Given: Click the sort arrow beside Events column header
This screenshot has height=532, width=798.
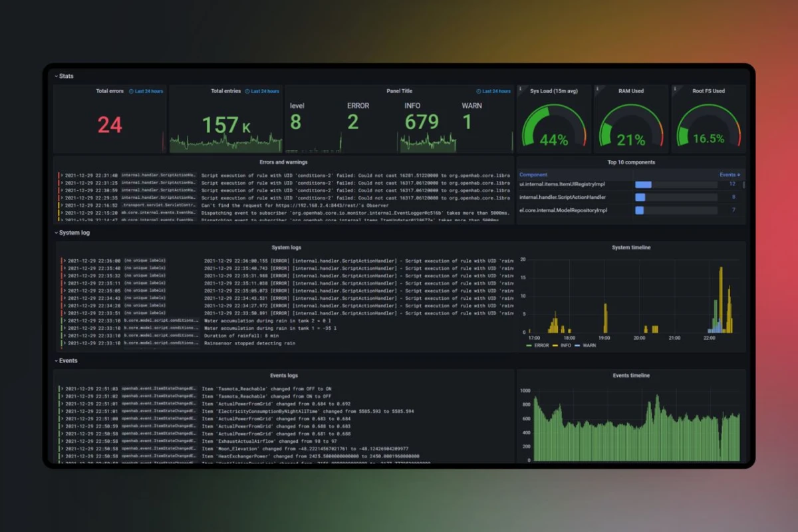Looking at the screenshot, I should coord(739,175).
